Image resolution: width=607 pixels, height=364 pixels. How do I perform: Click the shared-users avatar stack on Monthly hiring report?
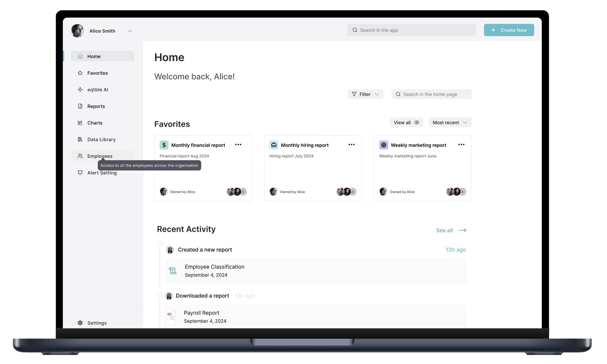[x=346, y=191]
